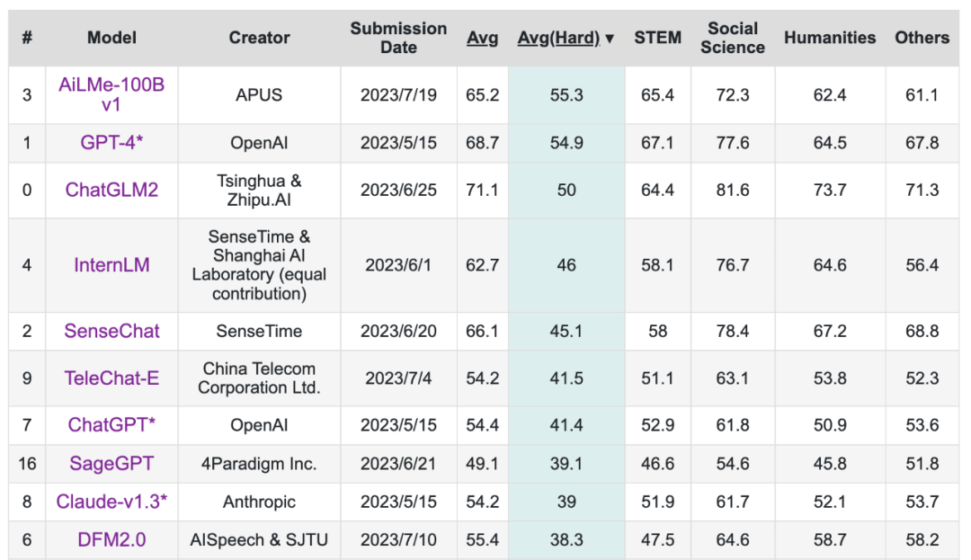
Task: Open the AiLMe-100B v1 model link
Action: (111, 94)
